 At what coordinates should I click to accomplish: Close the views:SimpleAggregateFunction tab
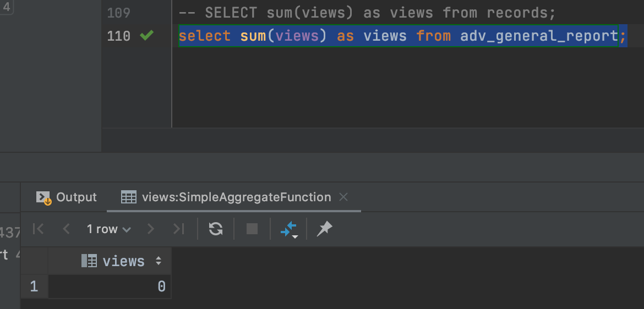(343, 197)
